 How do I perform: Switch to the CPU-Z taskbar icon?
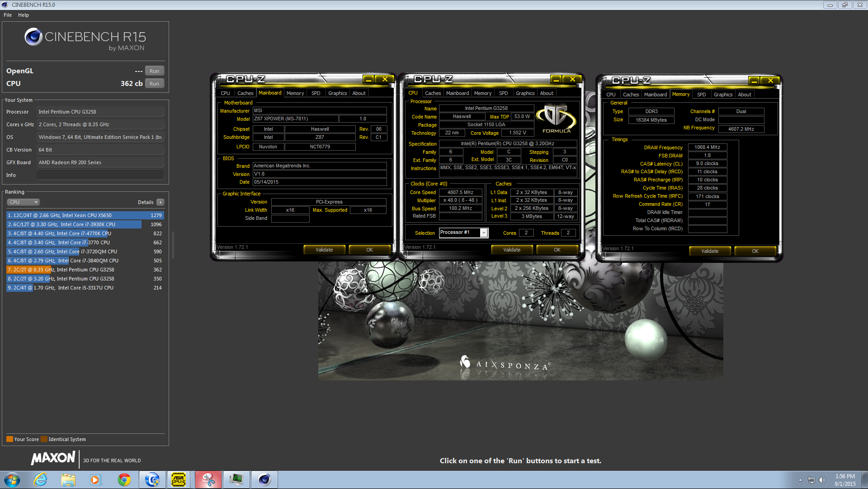179,480
